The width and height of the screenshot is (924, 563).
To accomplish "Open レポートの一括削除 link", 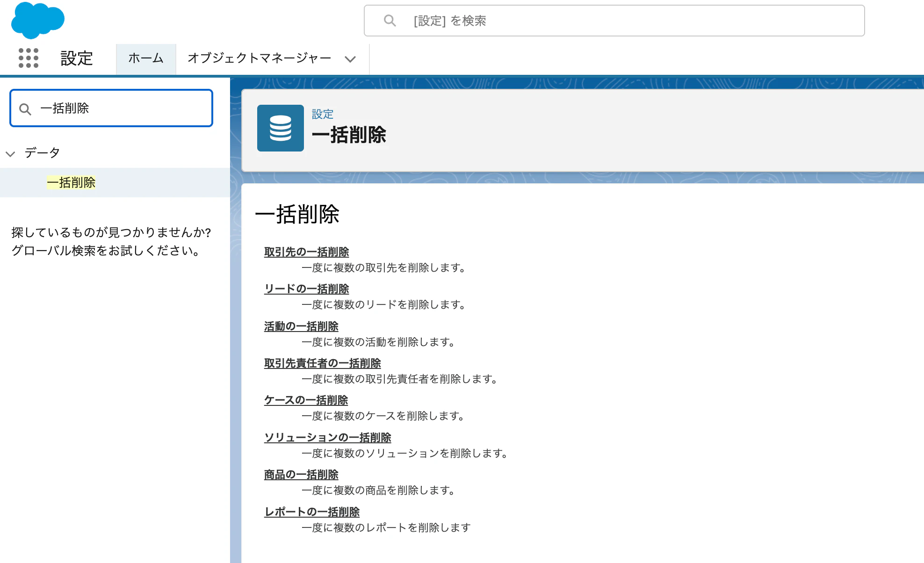I will 312,512.
